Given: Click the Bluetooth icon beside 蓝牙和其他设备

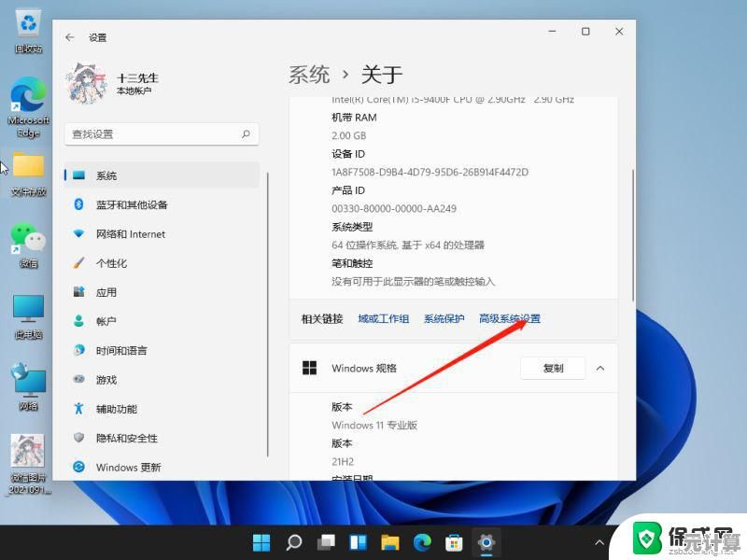Looking at the screenshot, I should (x=78, y=204).
